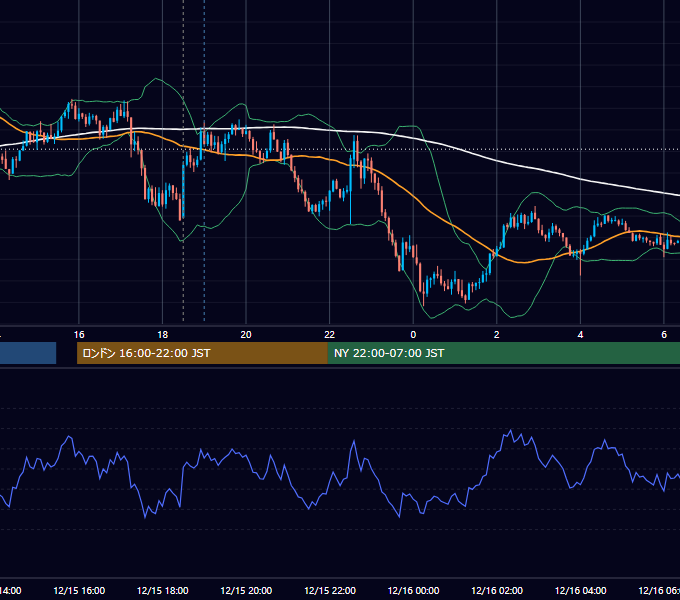Screen dimensions: 680x600
Task: Click the 12/15 22:00 time label
Action: click(330, 590)
